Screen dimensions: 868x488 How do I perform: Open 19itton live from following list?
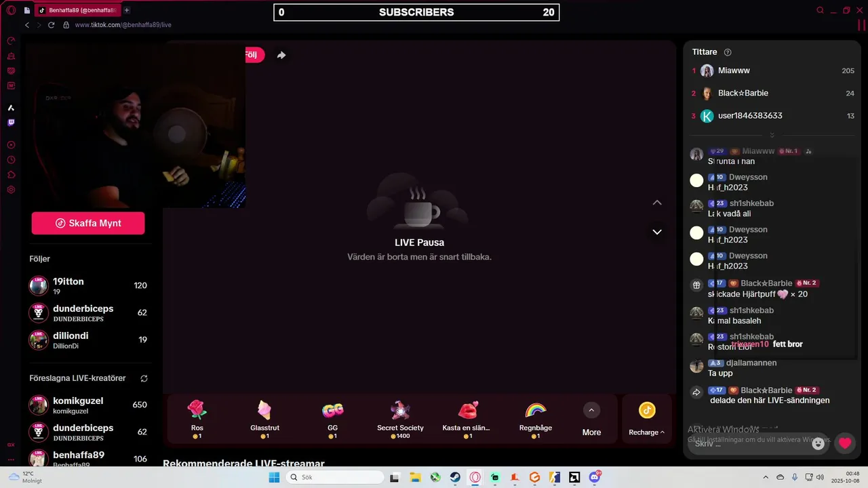88,285
